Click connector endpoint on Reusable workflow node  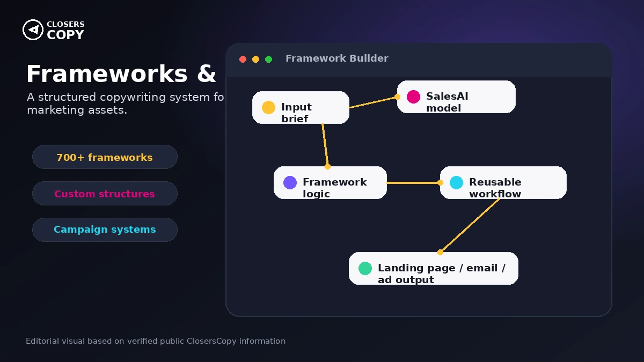pos(440,182)
